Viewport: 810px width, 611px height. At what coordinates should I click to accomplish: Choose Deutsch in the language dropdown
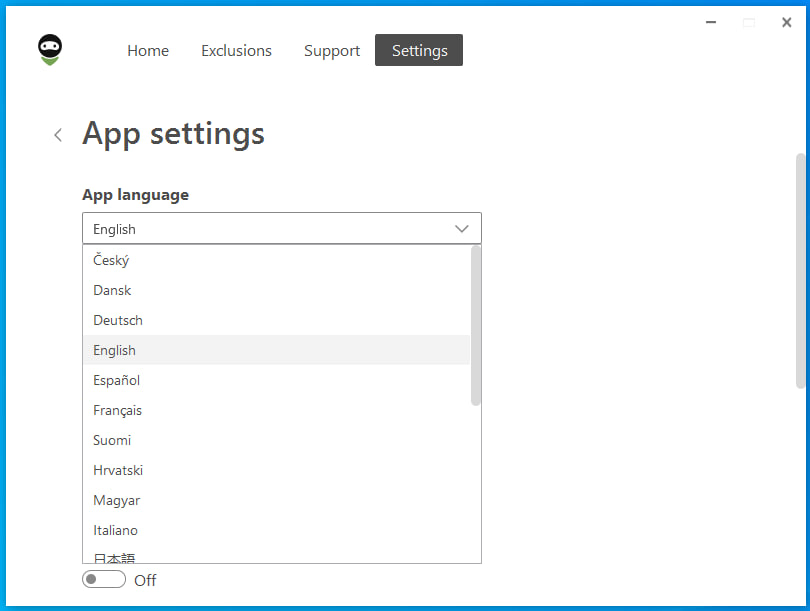118,320
